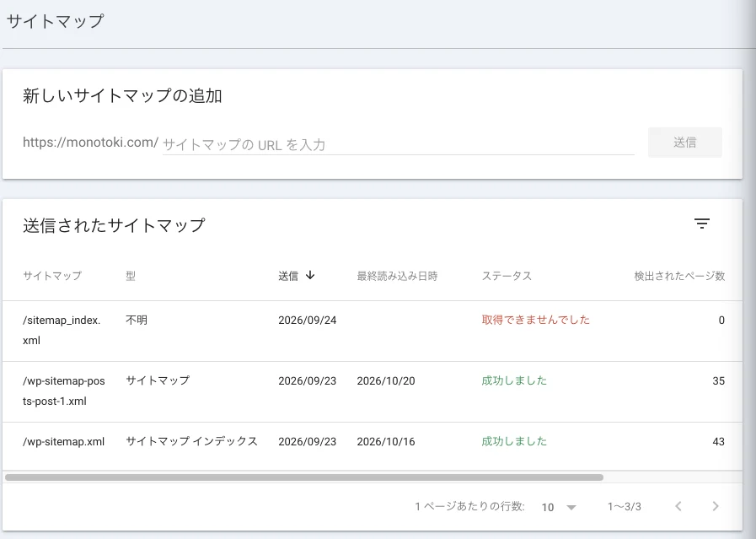The width and height of the screenshot is (756, 539).
Task: Click the 1〜3/3 pagination range text
Action: click(x=624, y=507)
